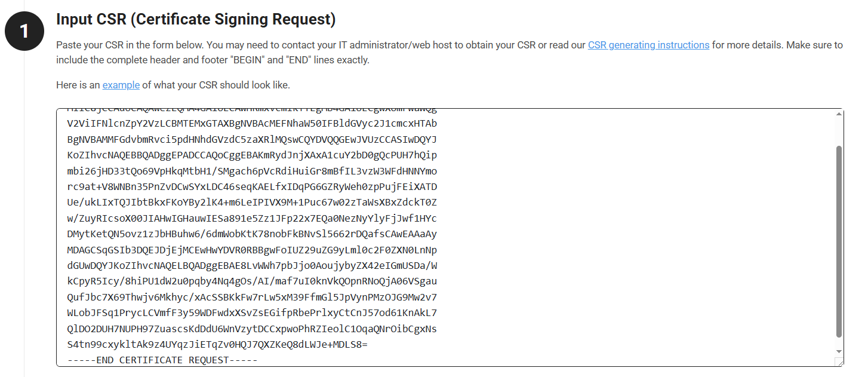Screen dimensions: 868x377
Task: Click the scrollbar down arrow
Action: (839, 352)
